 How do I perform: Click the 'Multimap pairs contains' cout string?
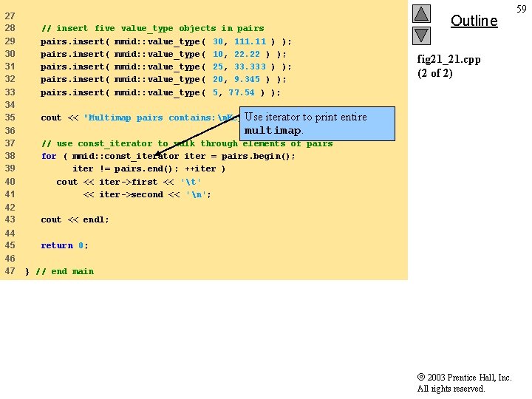[162, 117]
